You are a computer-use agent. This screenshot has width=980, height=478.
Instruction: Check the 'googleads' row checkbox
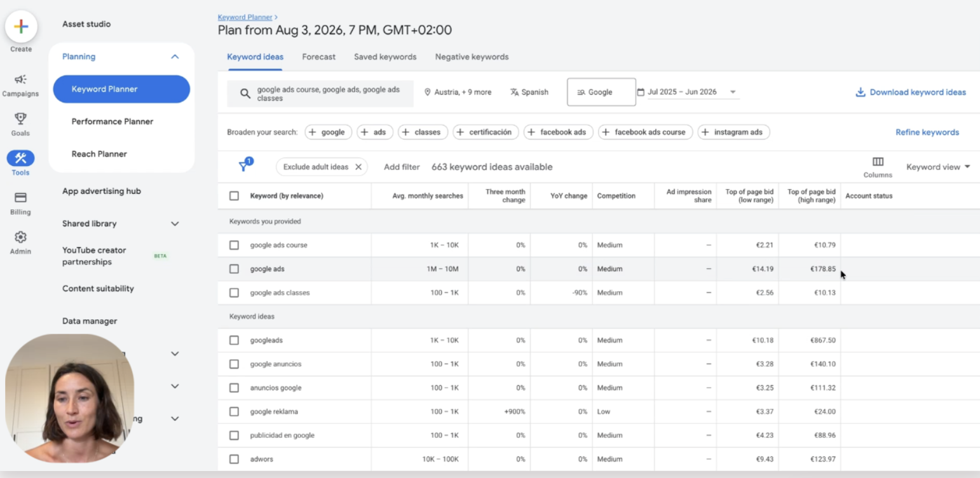click(234, 340)
